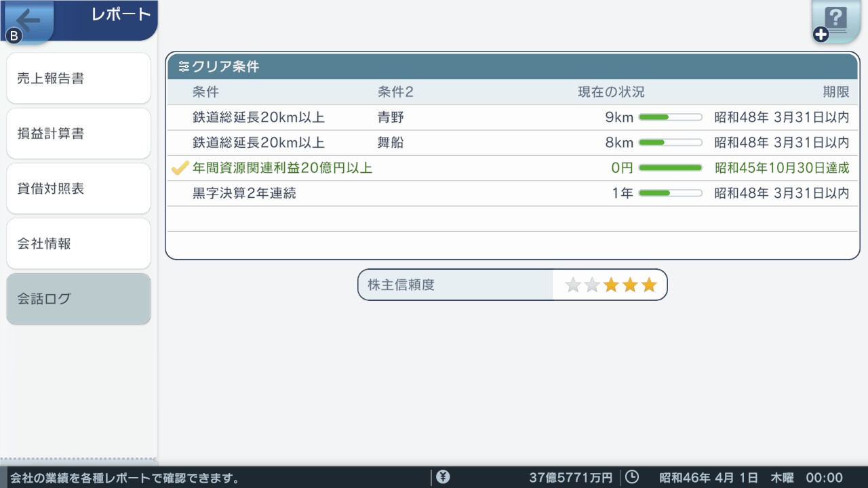Click the yen money icon in status bar

pyautogui.click(x=443, y=477)
